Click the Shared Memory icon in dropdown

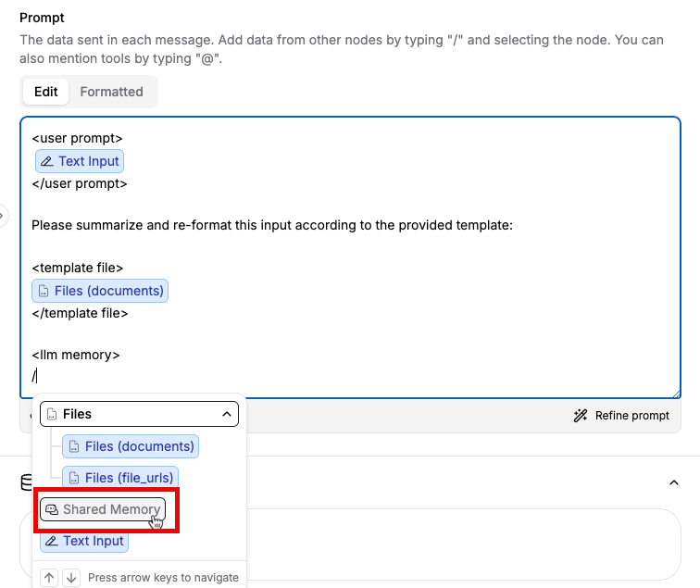[53, 509]
